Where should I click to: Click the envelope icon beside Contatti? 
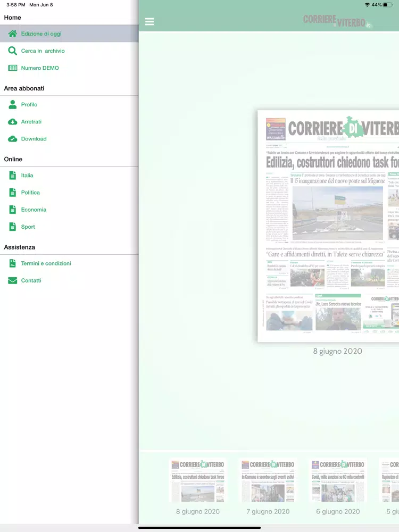13,280
